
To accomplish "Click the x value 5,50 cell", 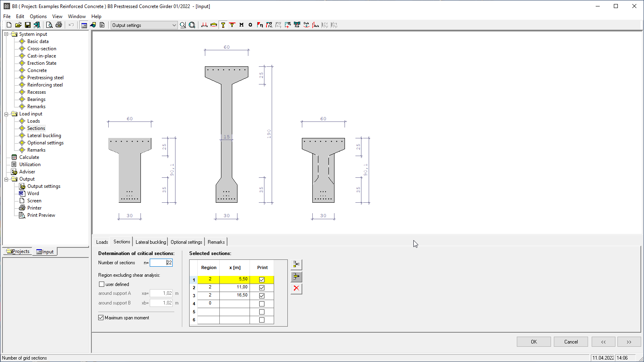I will [x=234, y=279].
